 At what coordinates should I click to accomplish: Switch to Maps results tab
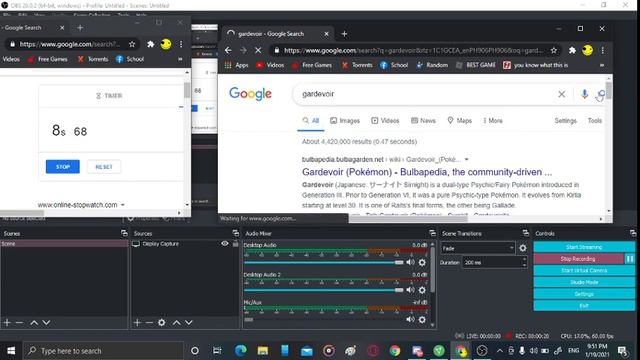coord(460,120)
